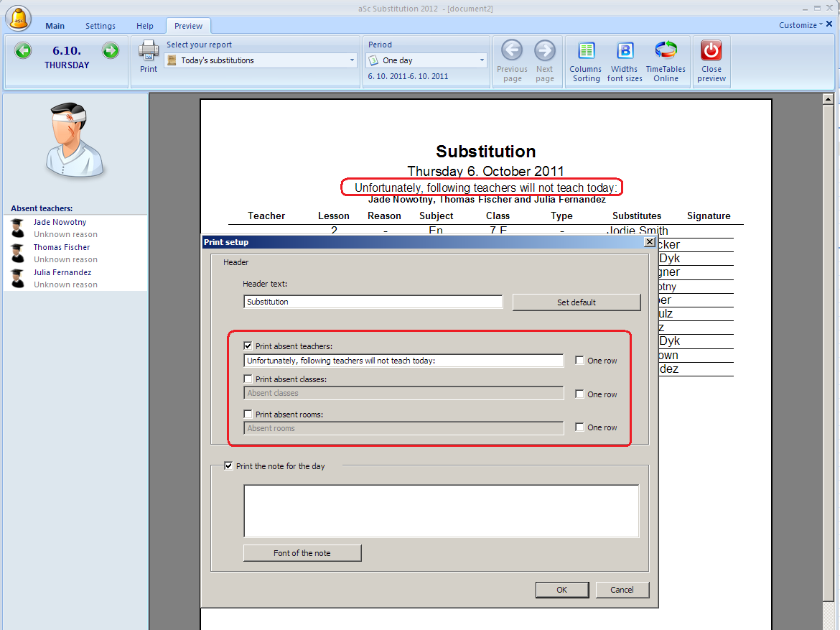Select the Preview tab
This screenshot has height=630, width=840.
point(188,26)
